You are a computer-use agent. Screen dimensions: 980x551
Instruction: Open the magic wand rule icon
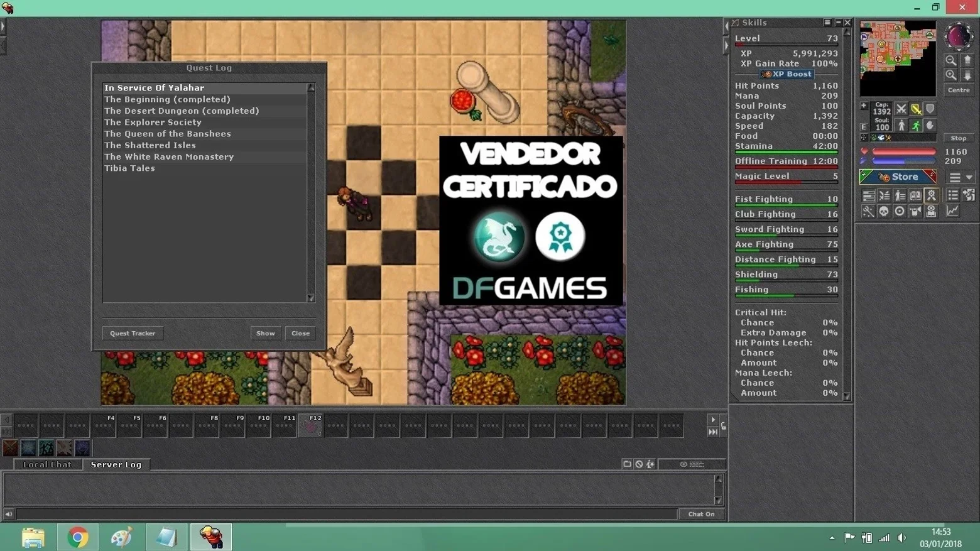click(868, 211)
